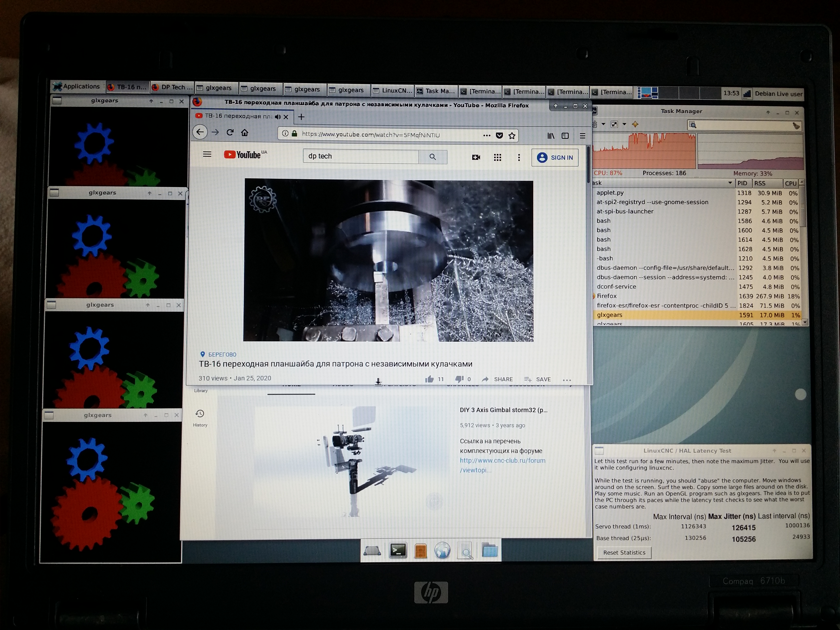Mute the TB-16 tab audio

(278, 117)
